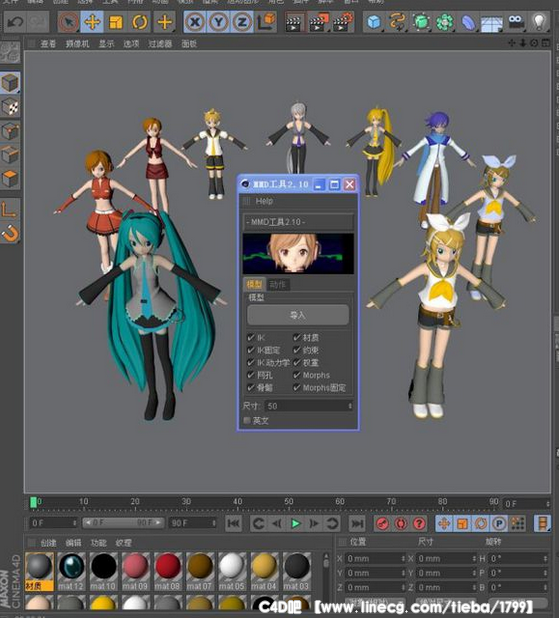This screenshot has width=559, height=624.
Task: Click the 尺寸 field stepper arrows
Action: tap(350, 406)
